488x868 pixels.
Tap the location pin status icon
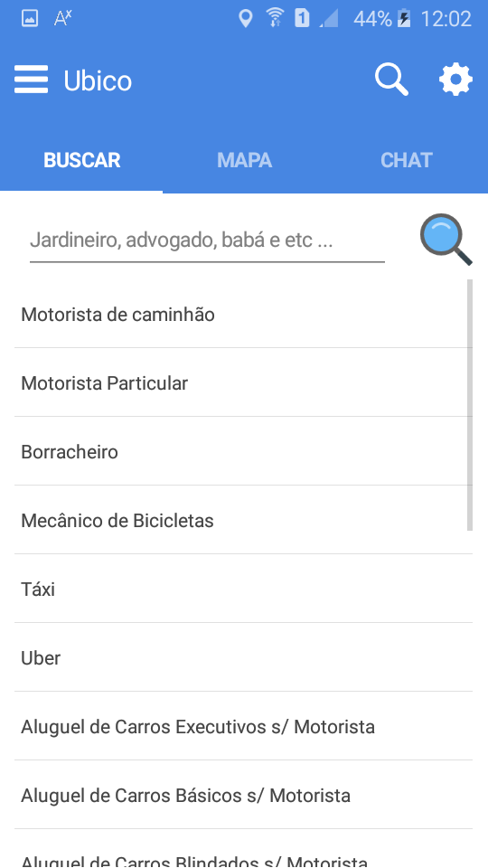245,19
